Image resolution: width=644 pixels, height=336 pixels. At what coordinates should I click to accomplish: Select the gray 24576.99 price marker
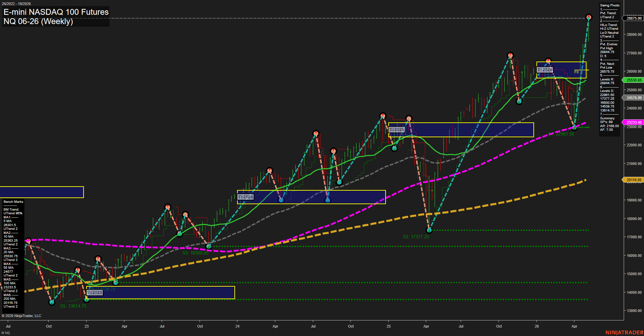pyautogui.click(x=634, y=98)
